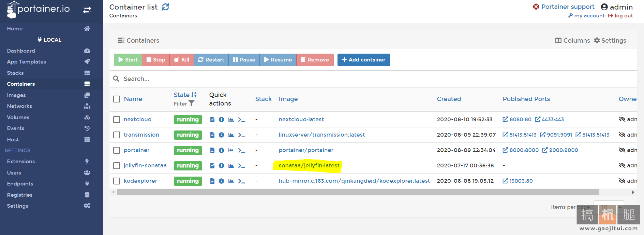Click the Start button
This screenshot has width=644, height=235.
coord(128,60)
